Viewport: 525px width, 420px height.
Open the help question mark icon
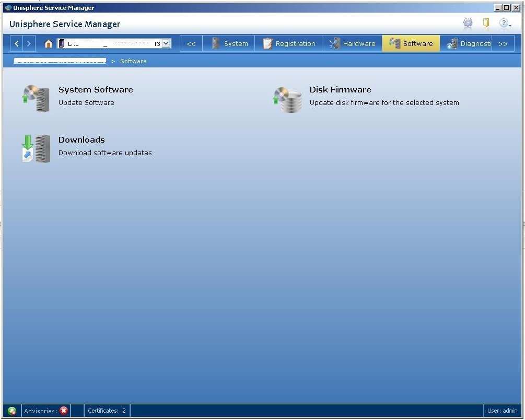[504, 23]
